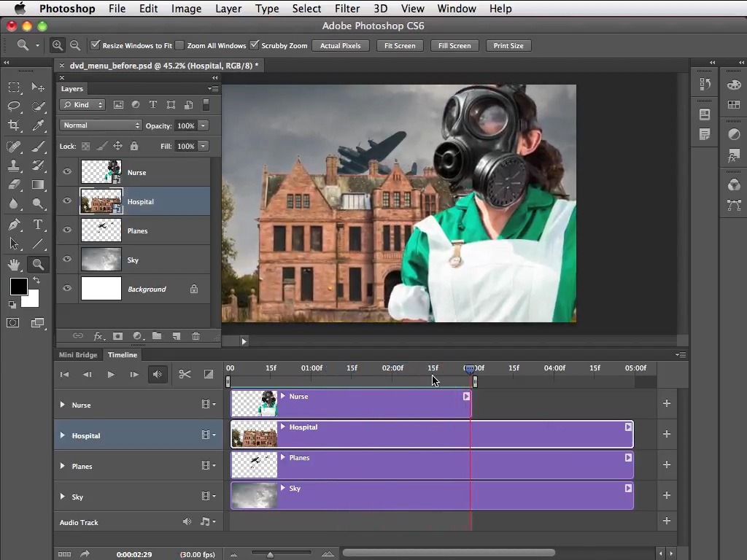The height and width of the screenshot is (560, 747).
Task: Click the scissors split-at-playhead icon
Action: tap(185, 374)
